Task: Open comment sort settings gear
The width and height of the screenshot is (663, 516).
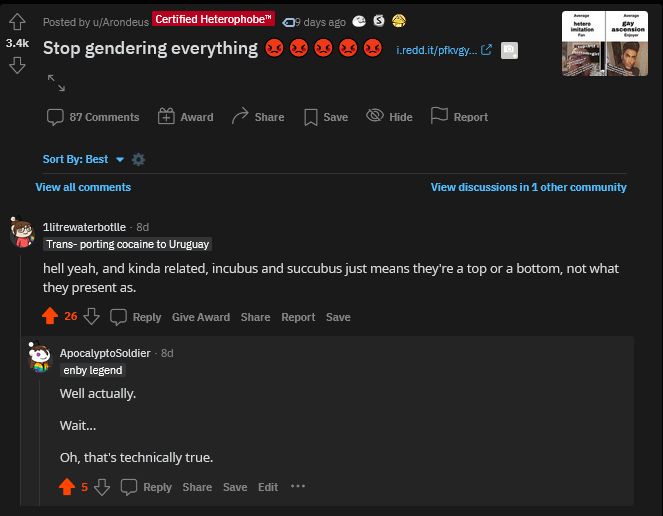Action: tap(138, 159)
